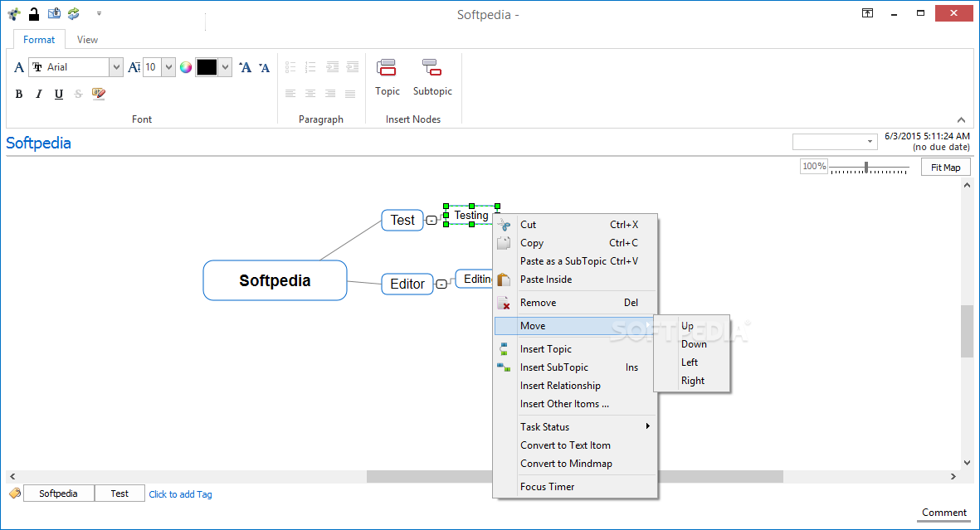Select the Editor node in mindmap
The width and height of the screenshot is (980, 530).
pyautogui.click(x=407, y=284)
